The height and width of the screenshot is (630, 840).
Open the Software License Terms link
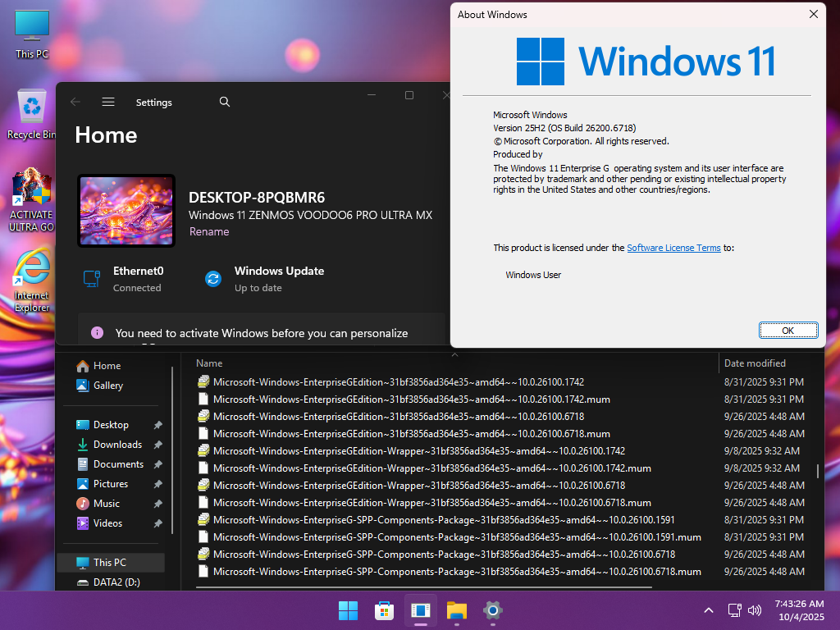[673, 248]
